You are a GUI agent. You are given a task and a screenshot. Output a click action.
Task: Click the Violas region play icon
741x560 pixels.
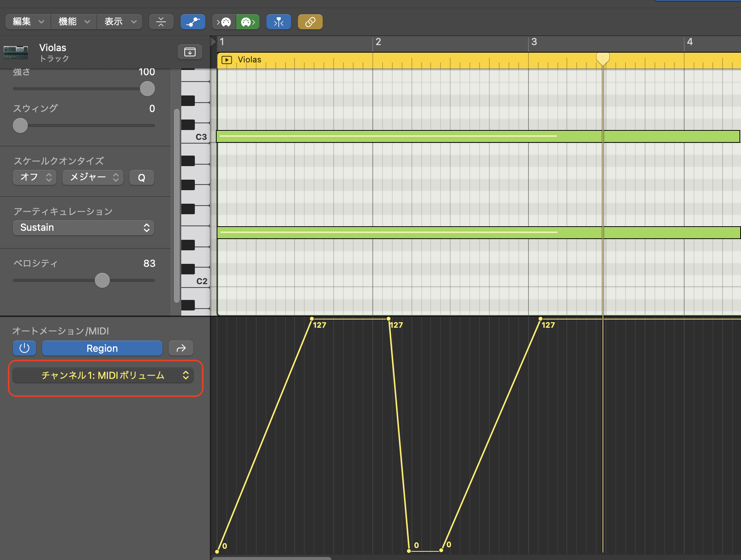[x=226, y=60]
